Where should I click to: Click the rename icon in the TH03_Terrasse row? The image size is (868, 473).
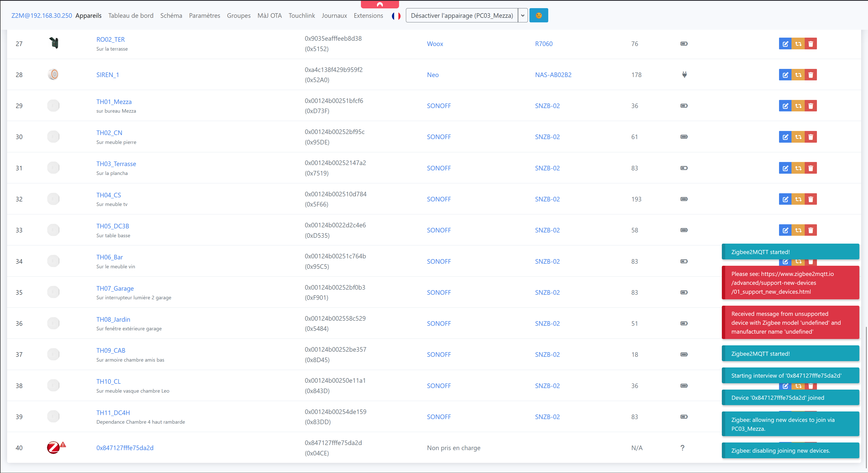point(785,168)
